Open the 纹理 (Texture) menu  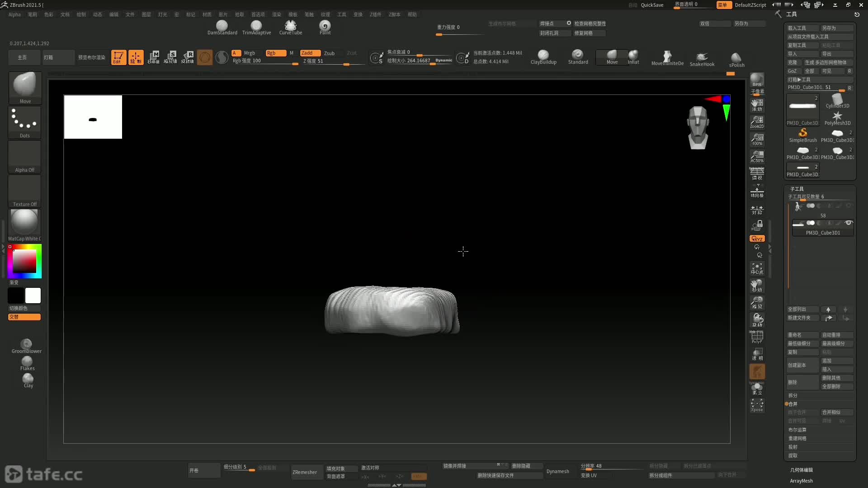(325, 14)
